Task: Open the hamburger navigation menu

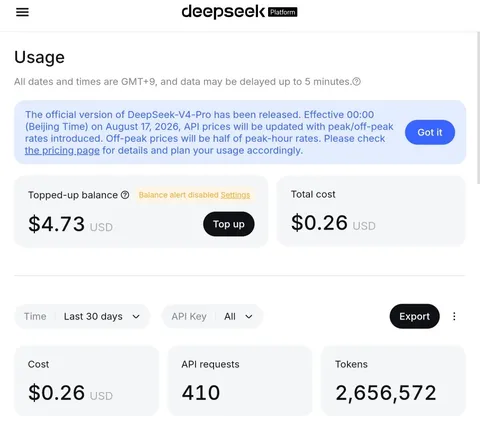Action: (22, 12)
